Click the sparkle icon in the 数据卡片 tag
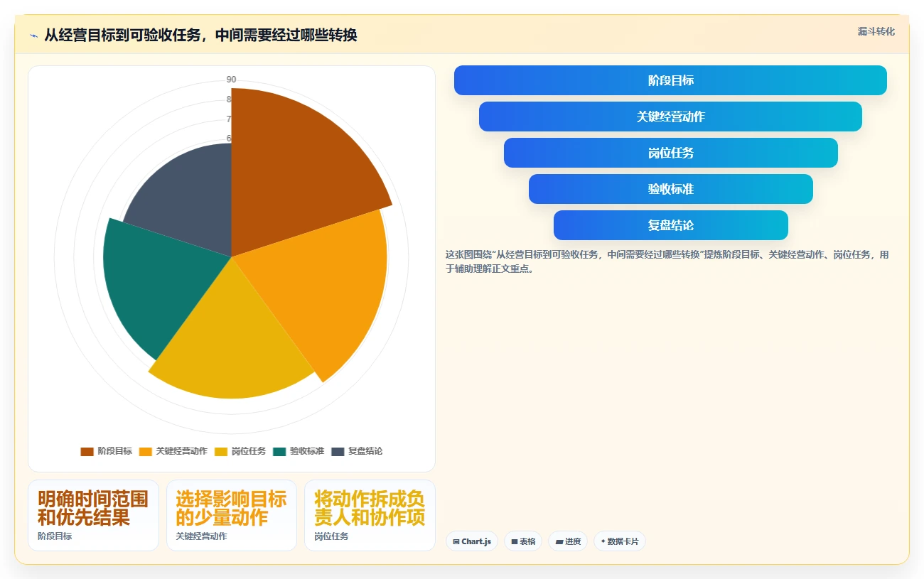 603,541
